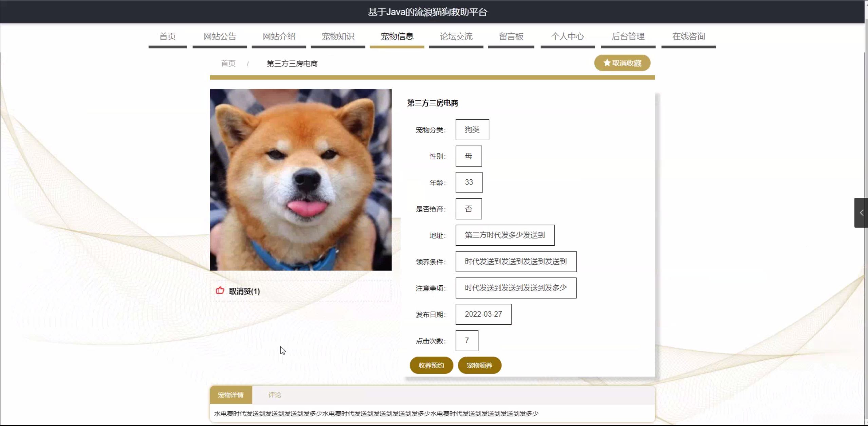868x426 pixels.
Task: Select the 宠物详情 tab
Action: [x=231, y=395]
